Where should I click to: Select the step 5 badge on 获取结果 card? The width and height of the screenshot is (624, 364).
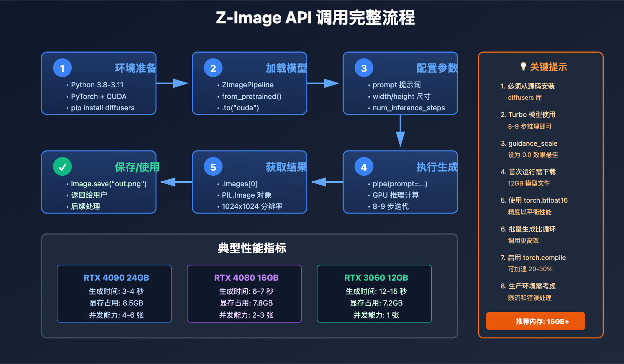[213, 166]
